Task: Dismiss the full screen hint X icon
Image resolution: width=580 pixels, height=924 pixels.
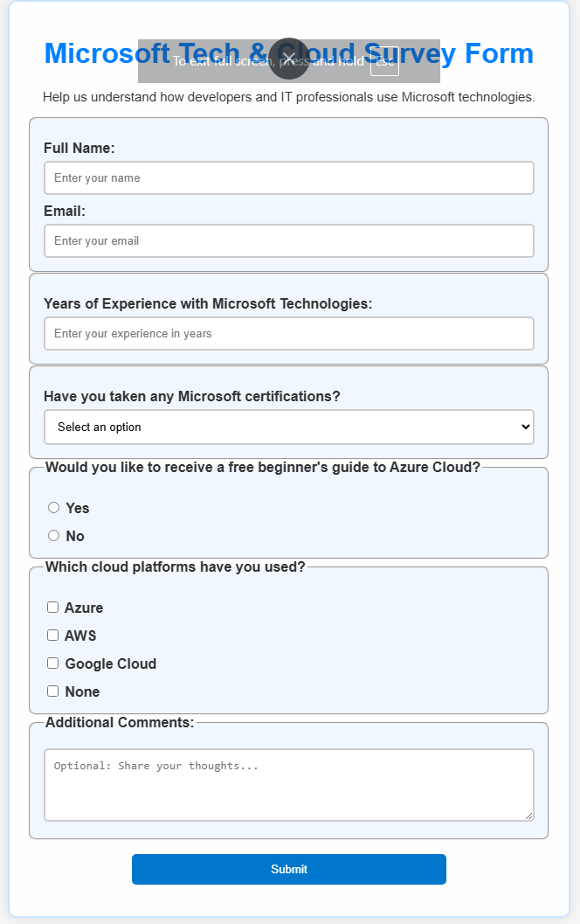Action: click(289, 59)
